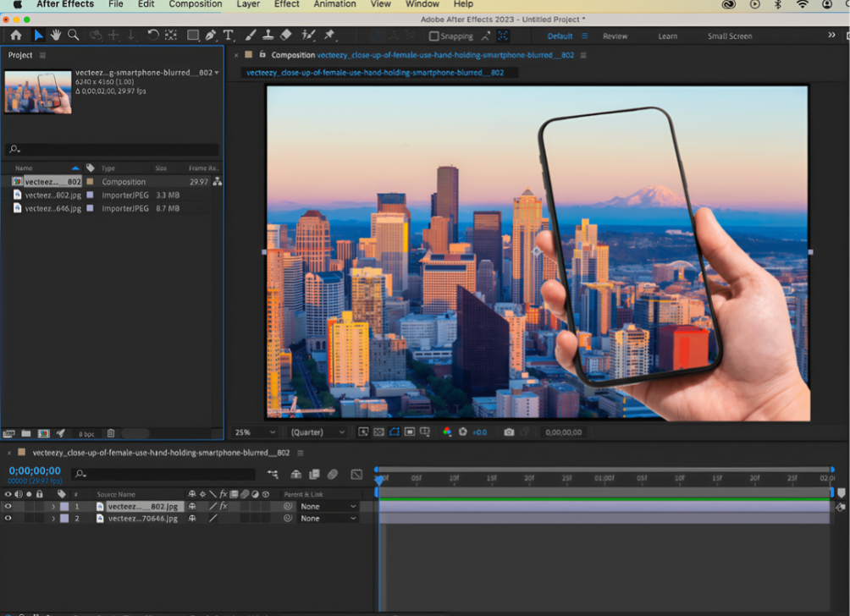Switch to the Review workspace tab
Image resolution: width=850 pixels, height=616 pixels.
(615, 36)
